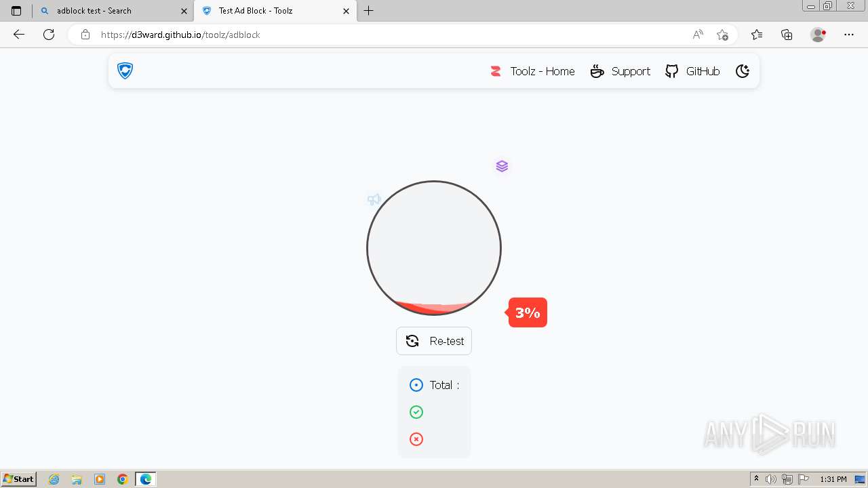Open the network tray icon
The image size is (868, 488).
pos(787,479)
